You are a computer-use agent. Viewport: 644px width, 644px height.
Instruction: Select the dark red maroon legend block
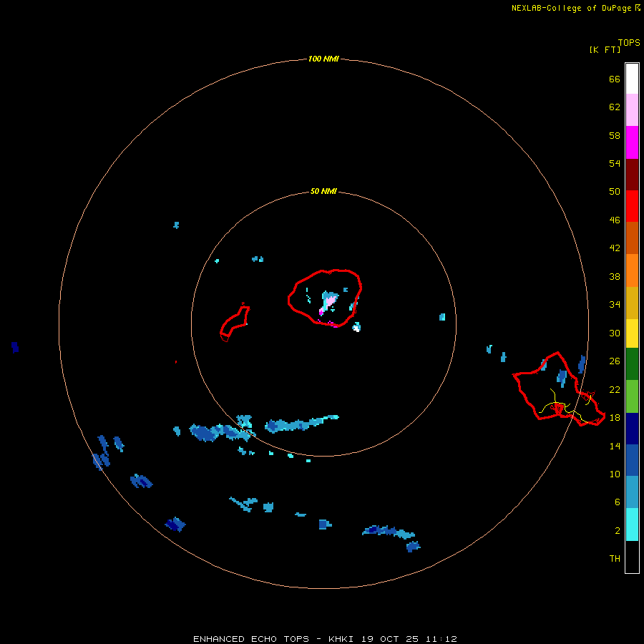tap(632, 175)
